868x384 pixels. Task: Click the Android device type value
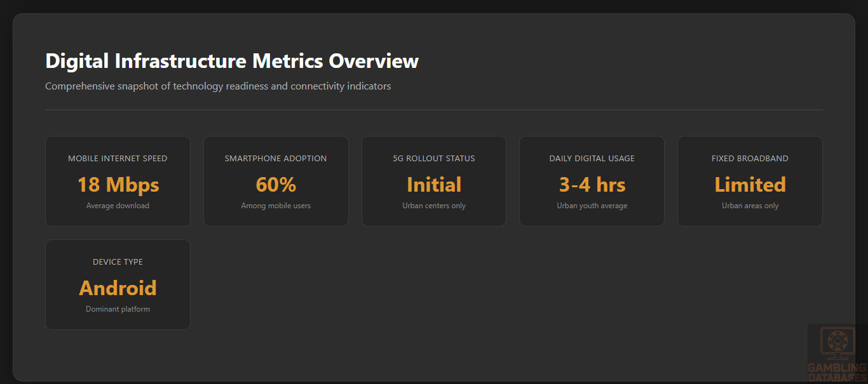click(x=118, y=288)
